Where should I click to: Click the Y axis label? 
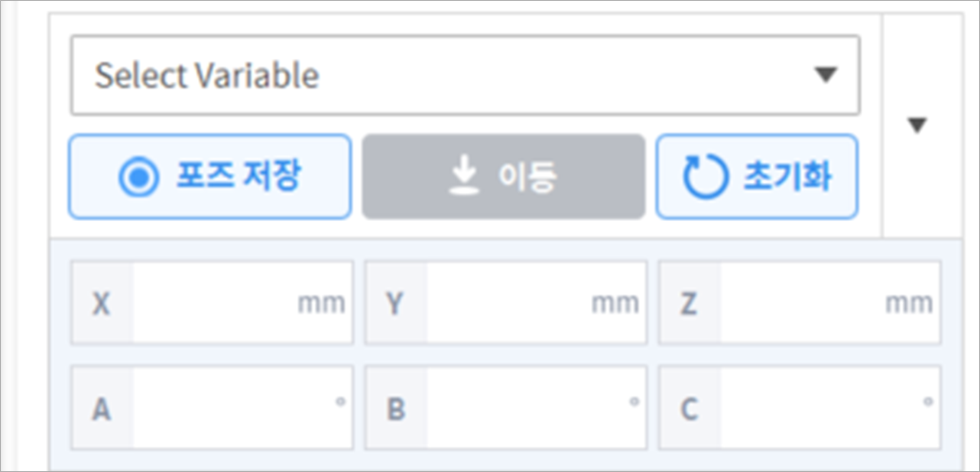pyautogui.click(x=394, y=304)
